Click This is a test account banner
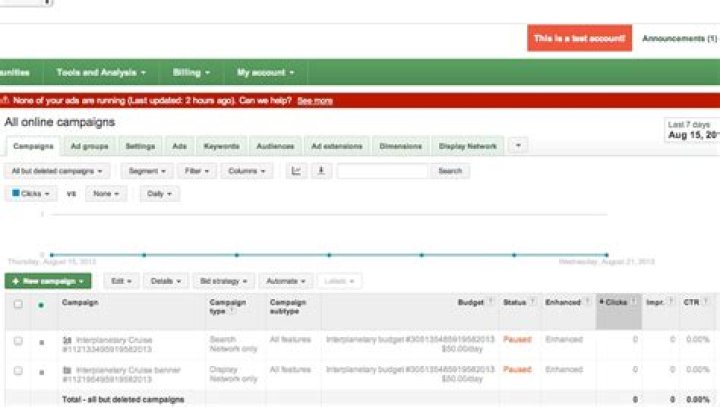This screenshot has height=407, width=720. point(579,38)
